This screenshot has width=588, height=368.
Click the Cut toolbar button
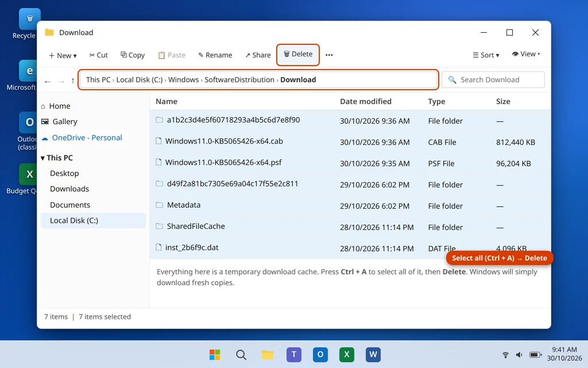point(99,55)
